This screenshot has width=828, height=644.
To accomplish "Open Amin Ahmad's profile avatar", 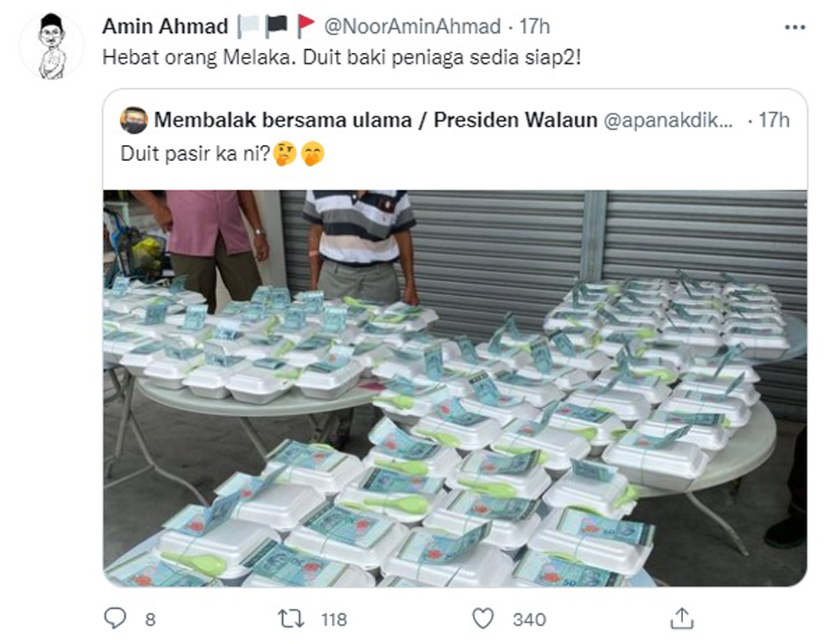I will tap(52, 46).
